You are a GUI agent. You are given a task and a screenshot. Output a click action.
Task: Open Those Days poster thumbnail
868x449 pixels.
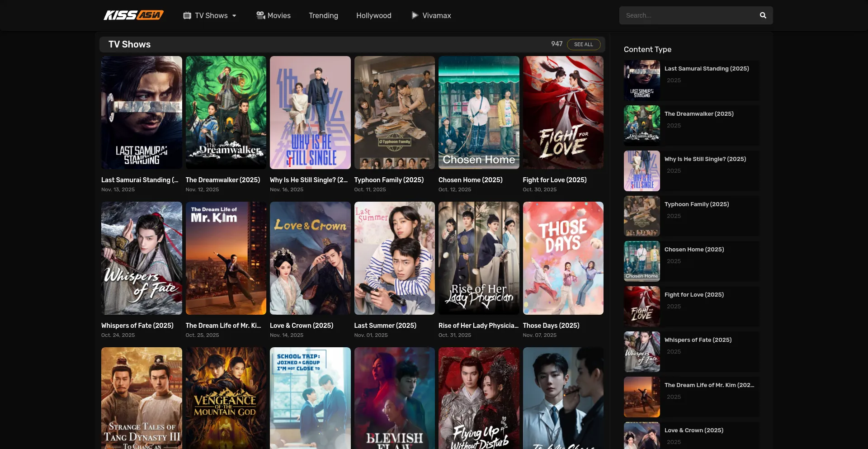(563, 258)
